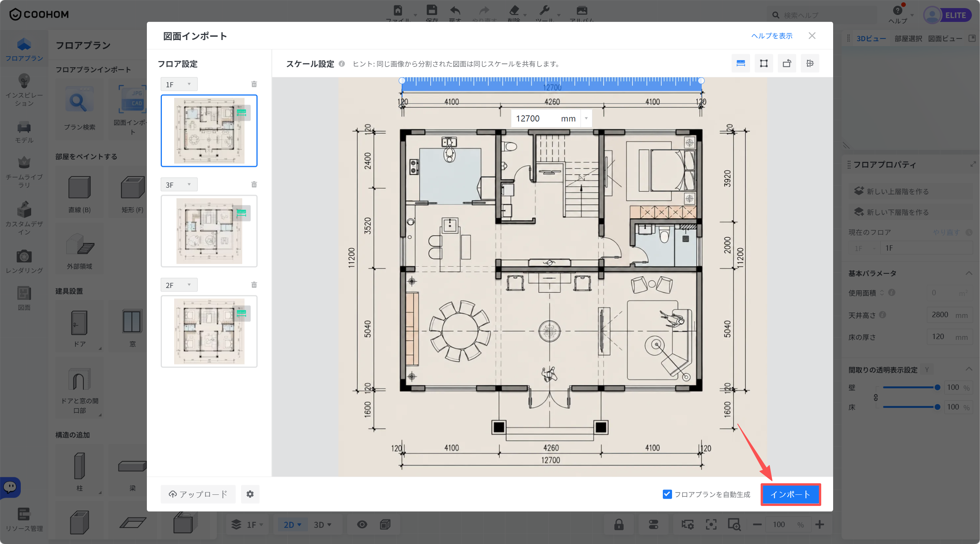Screen dimensions: 980x544
Task: Open the user account avatar menu
Action: point(932,15)
